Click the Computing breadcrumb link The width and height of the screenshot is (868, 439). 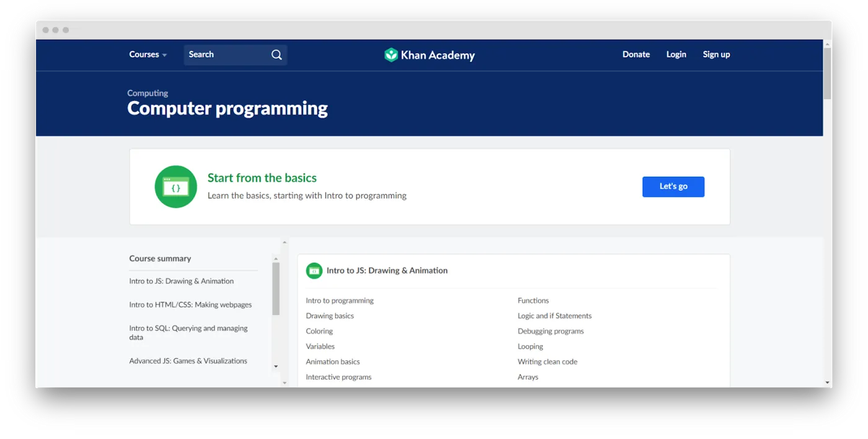click(148, 93)
